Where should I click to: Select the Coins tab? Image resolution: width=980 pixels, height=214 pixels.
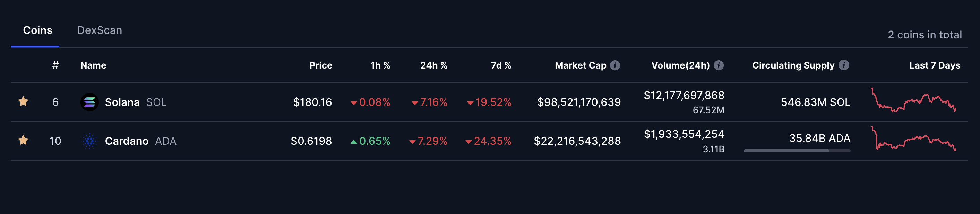tap(37, 30)
